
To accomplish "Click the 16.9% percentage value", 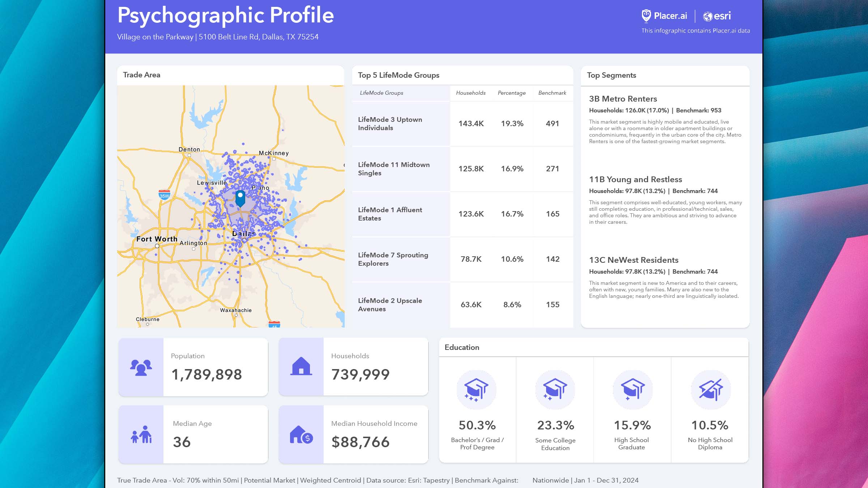I will 512,169.
